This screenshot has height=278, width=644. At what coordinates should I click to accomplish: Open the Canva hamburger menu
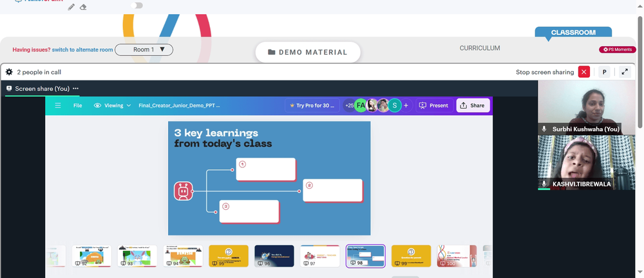pyautogui.click(x=58, y=106)
